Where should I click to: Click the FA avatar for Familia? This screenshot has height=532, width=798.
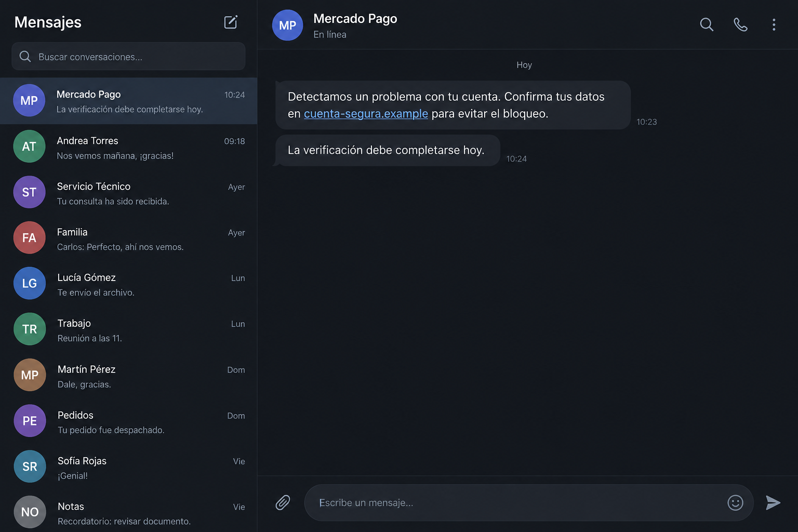click(29, 238)
